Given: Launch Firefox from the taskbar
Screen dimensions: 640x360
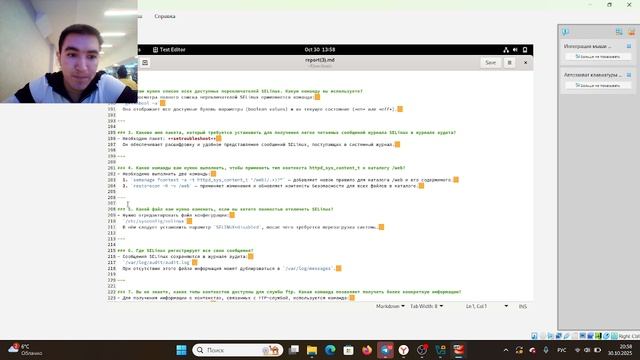Looking at the screenshot, I should [x=367, y=350].
